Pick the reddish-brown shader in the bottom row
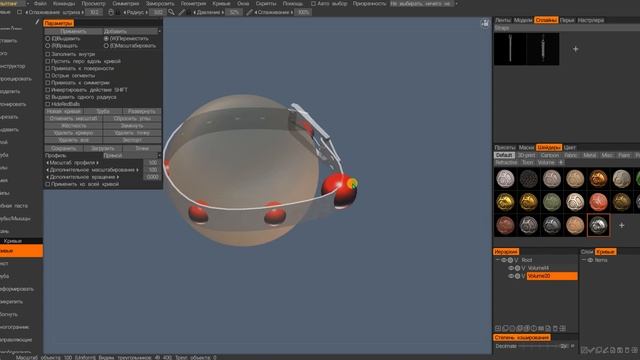The image size is (640, 360). [x=505, y=225]
